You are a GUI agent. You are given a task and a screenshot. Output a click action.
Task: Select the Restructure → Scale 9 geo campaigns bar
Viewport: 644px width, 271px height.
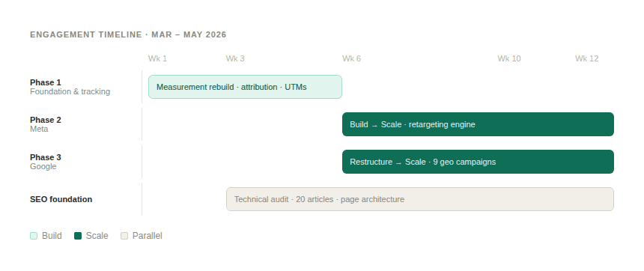[478, 162]
